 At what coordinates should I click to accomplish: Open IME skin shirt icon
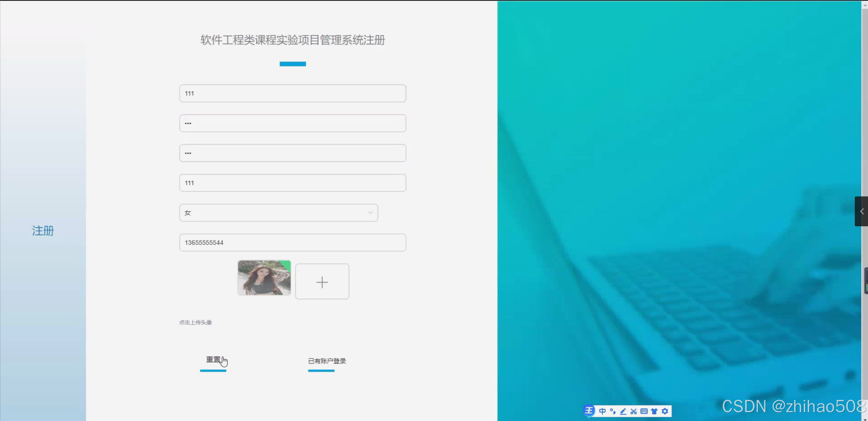tap(654, 411)
